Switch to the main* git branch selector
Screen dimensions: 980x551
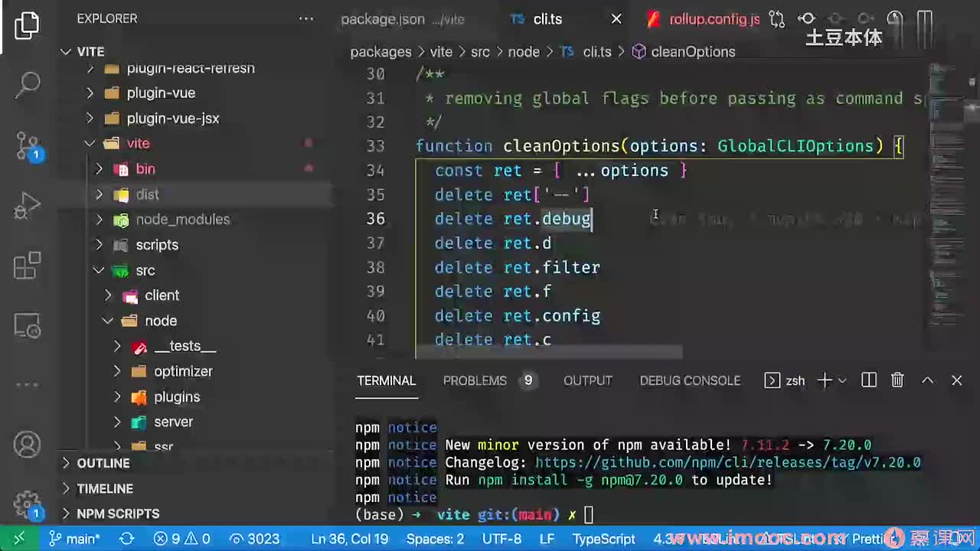[74, 539]
